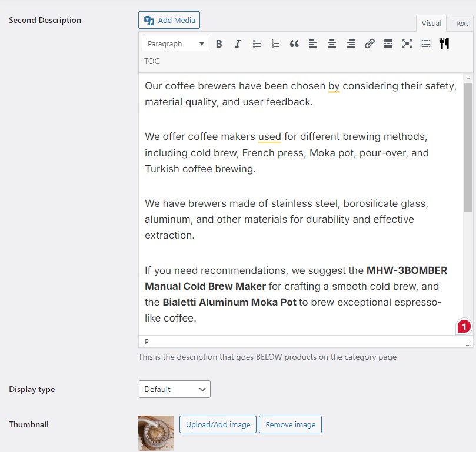476x452 pixels.
Task: Open the Display type dropdown
Action: [174, 389]
